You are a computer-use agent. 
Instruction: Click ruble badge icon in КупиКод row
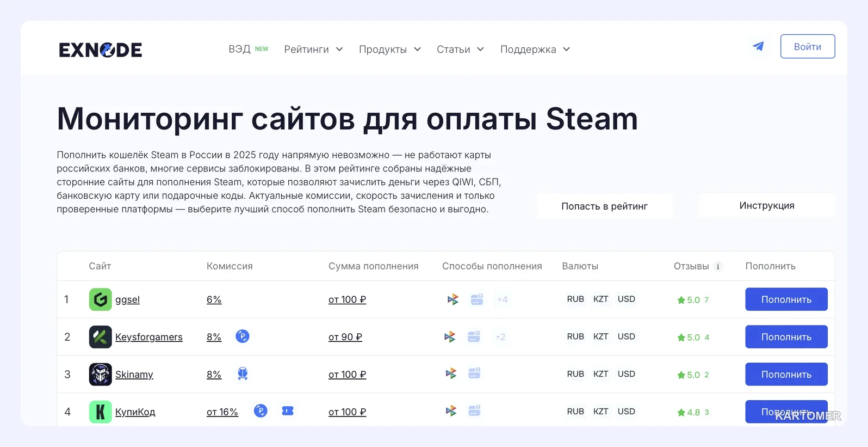coord(261,411)
